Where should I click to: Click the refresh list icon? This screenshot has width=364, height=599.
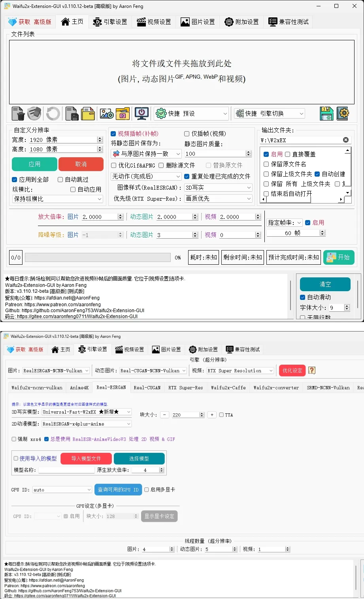click(53, 114)
